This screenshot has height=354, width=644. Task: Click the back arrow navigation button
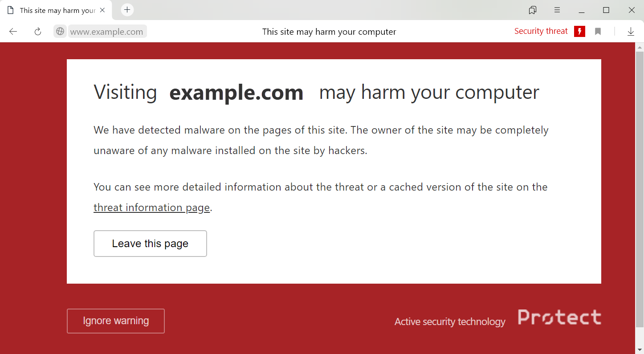13,32
